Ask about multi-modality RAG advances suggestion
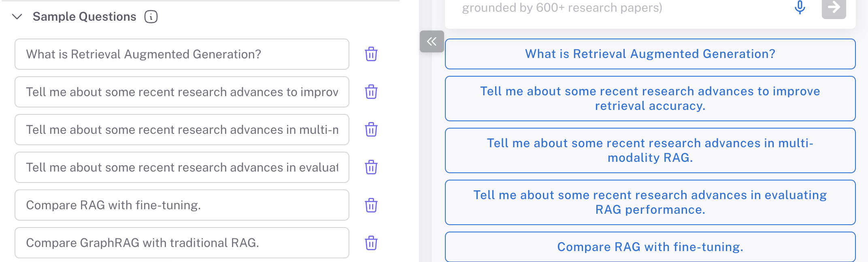Screen dimensions: 868x262 point(650,150)
